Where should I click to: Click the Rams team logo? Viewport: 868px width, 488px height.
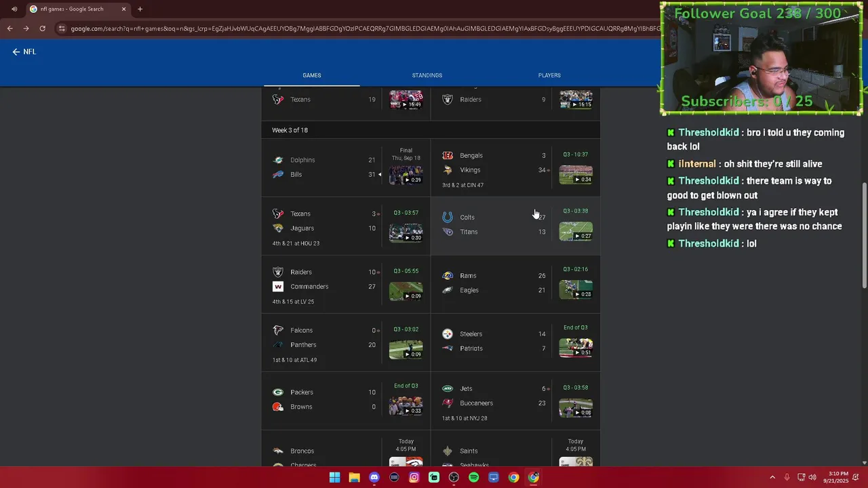point(448,276)
